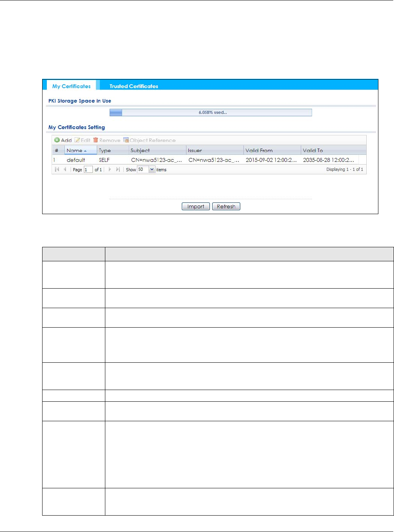394x532 pixels.
Task: Sort by the Type column header
Action: 113,150
